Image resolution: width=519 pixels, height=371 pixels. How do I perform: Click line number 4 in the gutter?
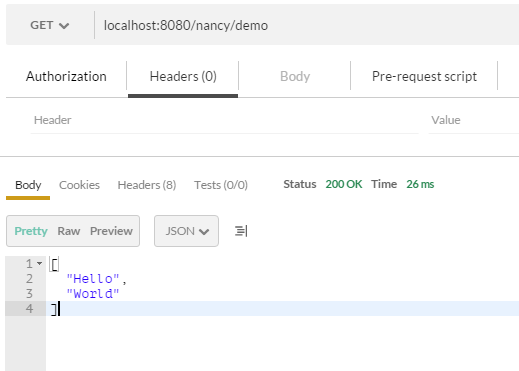coord(29,309)
